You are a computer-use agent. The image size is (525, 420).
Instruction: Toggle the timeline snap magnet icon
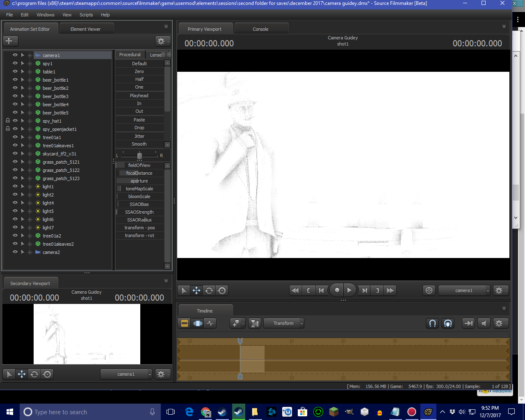(432, 323)
